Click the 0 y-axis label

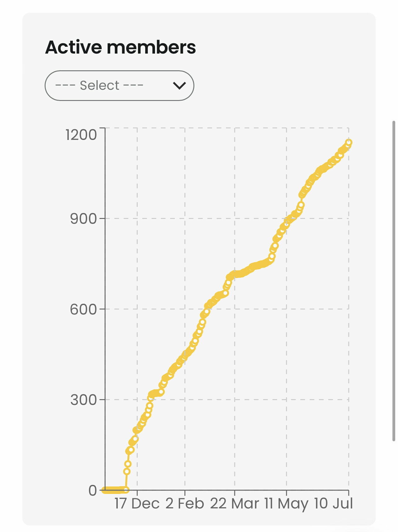tap(92, 491)
